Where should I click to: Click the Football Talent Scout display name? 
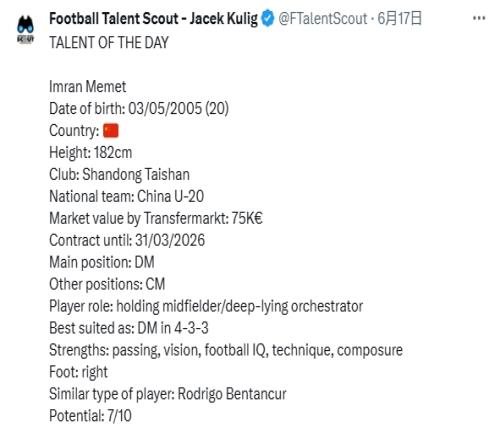[x=153, y=18]
